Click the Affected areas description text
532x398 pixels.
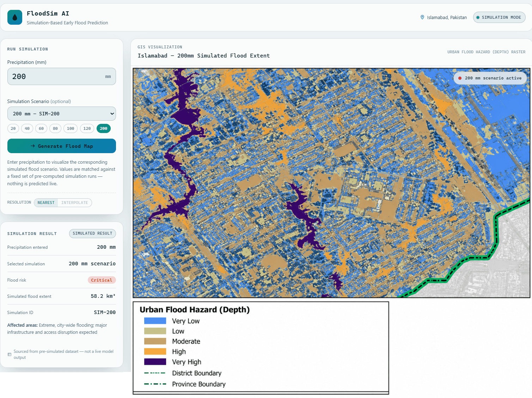coord(57,329)
